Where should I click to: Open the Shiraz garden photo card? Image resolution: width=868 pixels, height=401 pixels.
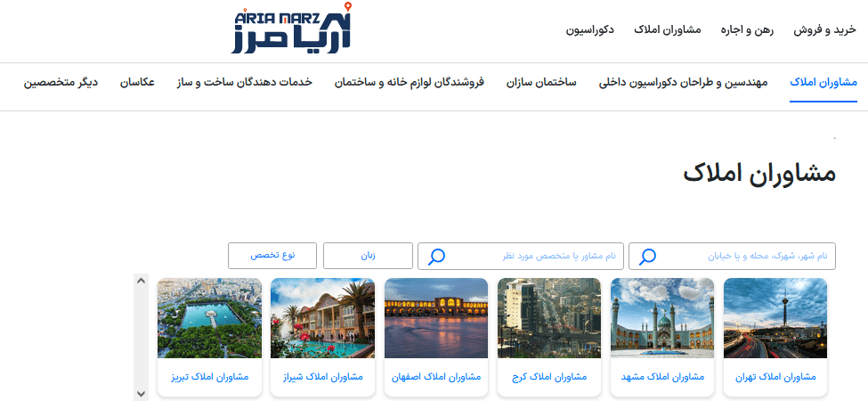tap(323, 318)
